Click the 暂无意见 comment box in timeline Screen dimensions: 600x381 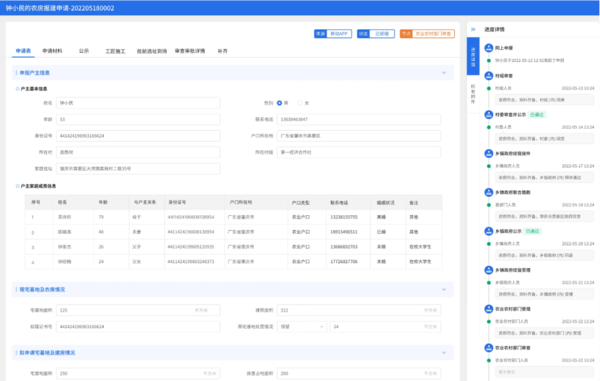(545, 372)
